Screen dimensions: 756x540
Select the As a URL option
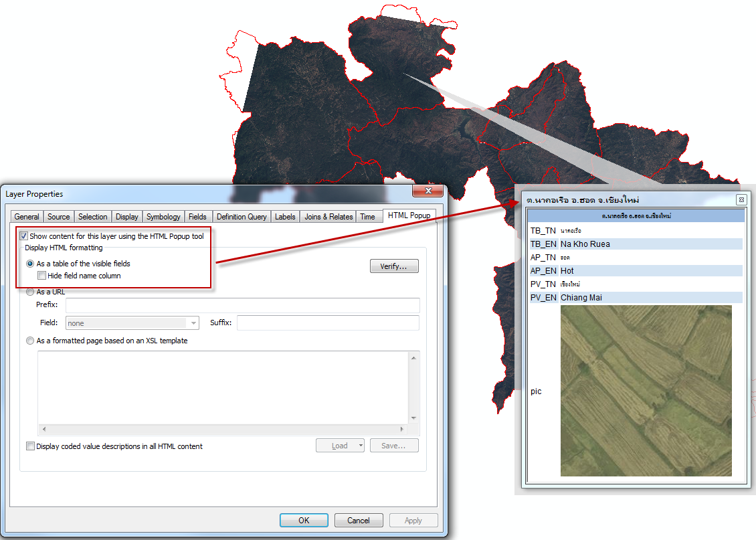point(30,292)
